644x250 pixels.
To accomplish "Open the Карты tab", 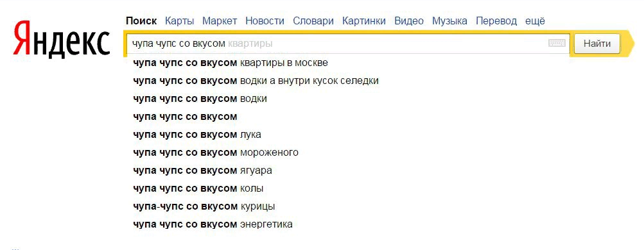I will (x=180, y=21).
